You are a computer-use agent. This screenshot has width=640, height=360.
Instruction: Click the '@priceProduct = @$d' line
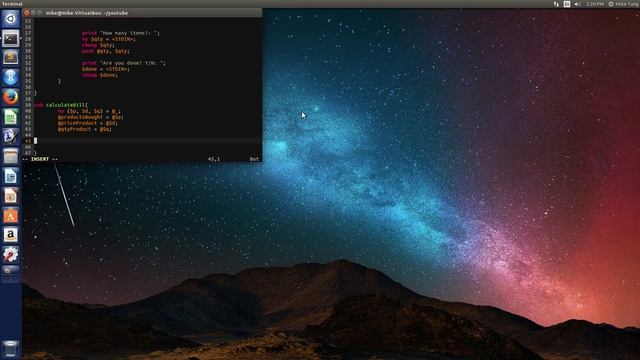pos(87,123)
